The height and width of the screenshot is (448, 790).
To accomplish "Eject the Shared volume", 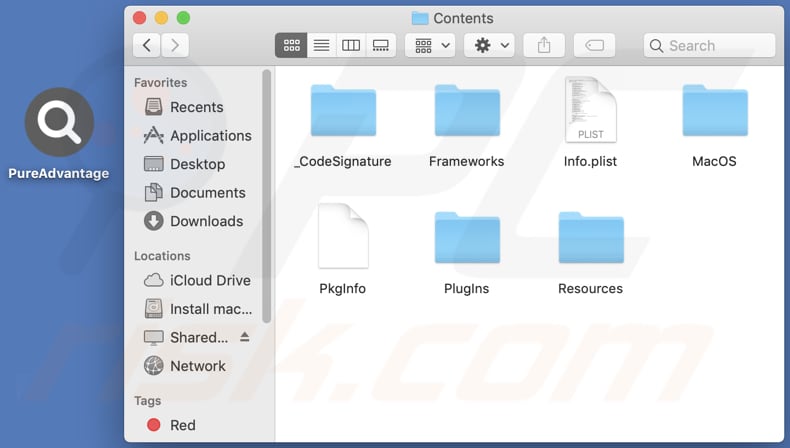I will pyautogui.click(x=245, y=337).
